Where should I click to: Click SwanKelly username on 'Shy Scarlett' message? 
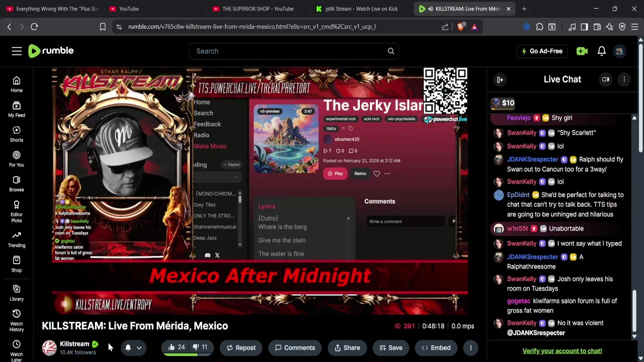click(x=522, y=133)
